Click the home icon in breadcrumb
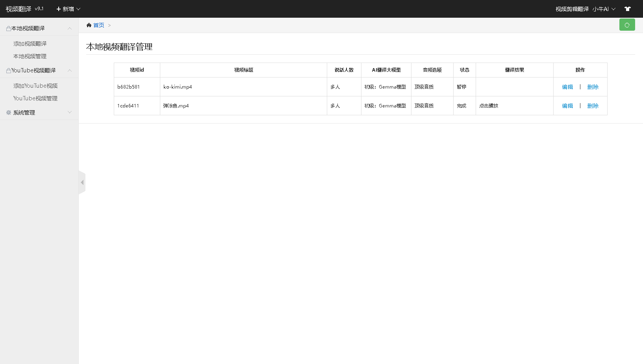Screen dimensions: 643x364 coord(89,25)
